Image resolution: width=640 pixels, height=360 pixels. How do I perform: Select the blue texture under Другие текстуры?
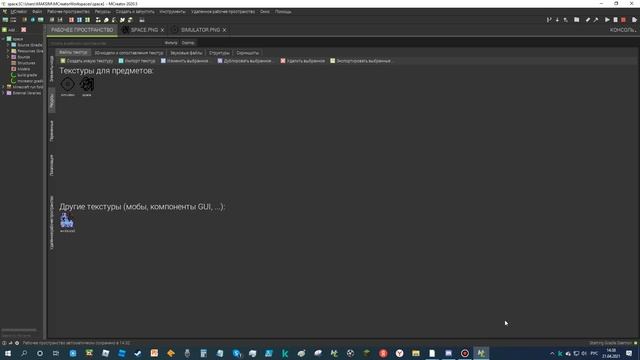pos(67,222)
